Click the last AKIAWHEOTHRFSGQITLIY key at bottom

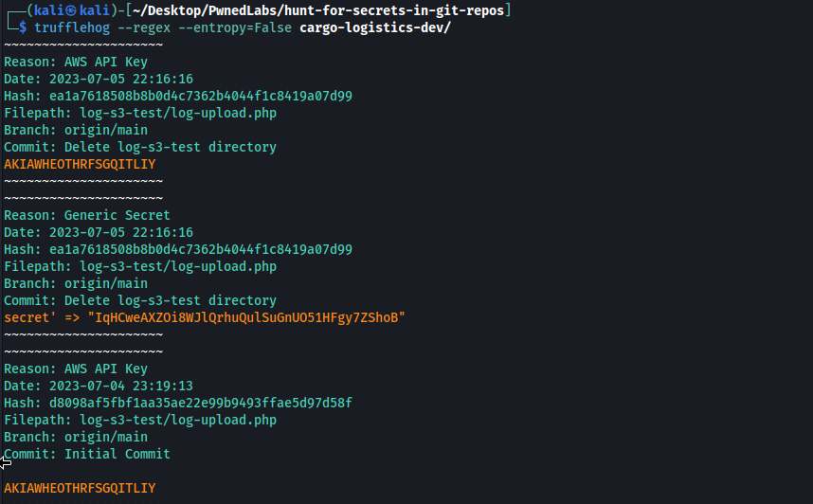(x=80, y=489)
